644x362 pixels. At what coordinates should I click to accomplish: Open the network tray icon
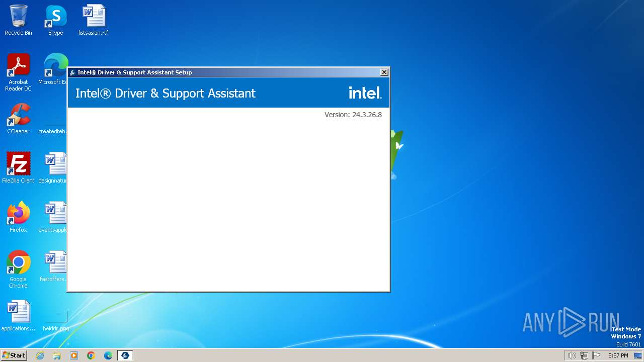coord(584,355)
